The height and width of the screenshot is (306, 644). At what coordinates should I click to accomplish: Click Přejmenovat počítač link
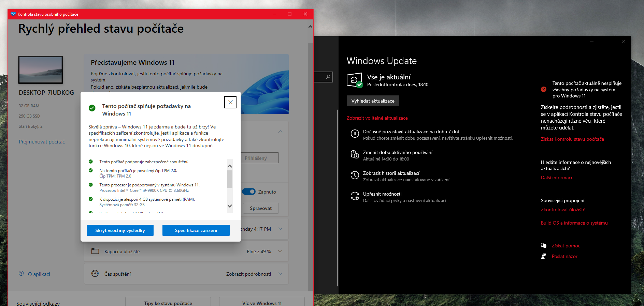pos(42,142)
